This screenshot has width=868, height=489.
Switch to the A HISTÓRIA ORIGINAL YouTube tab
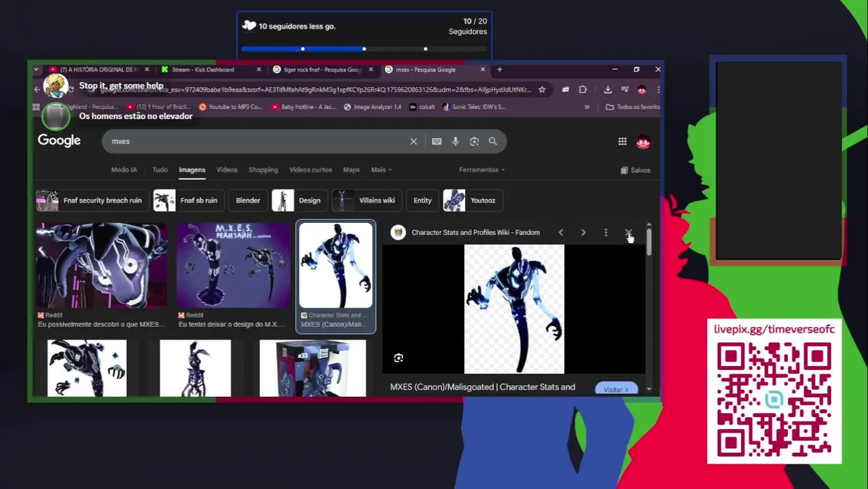pyautogui.click(x=98, y=69)
